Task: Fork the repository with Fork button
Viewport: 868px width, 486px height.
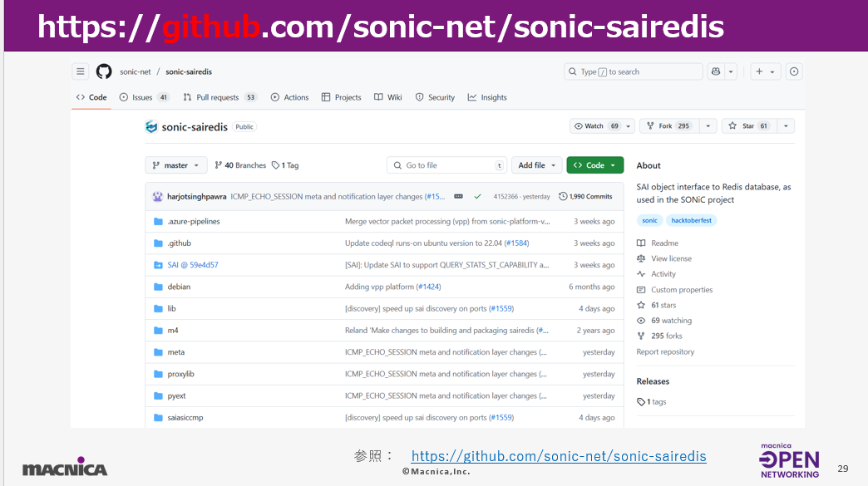Action: [669, 126]
